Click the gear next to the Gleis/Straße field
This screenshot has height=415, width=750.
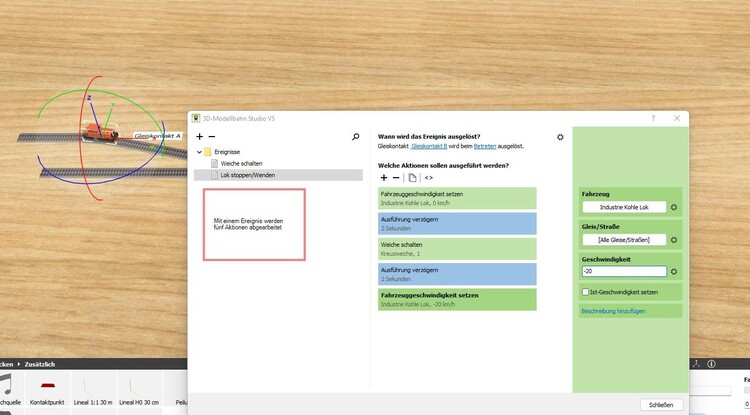pyautogui.click(x=674, y=240)
